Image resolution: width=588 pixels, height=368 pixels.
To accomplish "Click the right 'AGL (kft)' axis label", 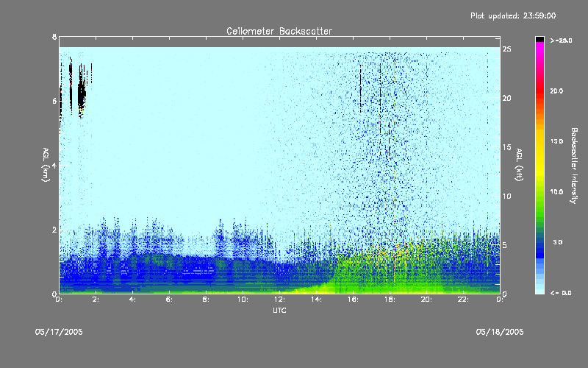I will coord(519,165).
